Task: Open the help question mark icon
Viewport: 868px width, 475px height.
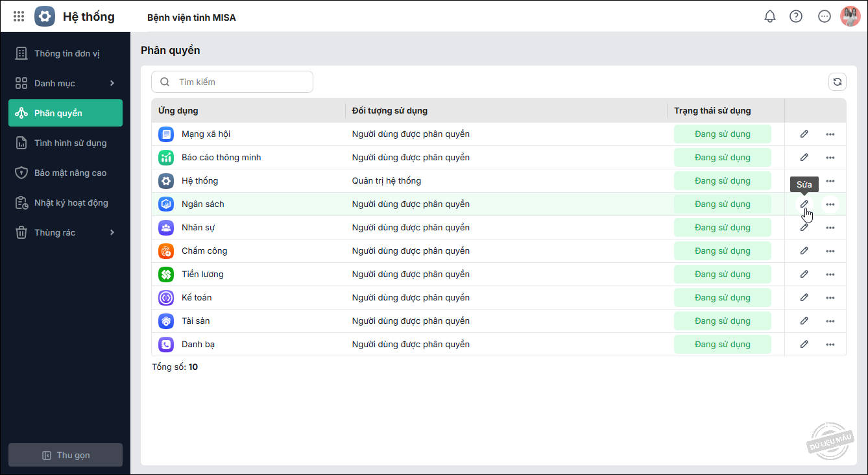Action: pyautogui.click(x=796, y=16)
